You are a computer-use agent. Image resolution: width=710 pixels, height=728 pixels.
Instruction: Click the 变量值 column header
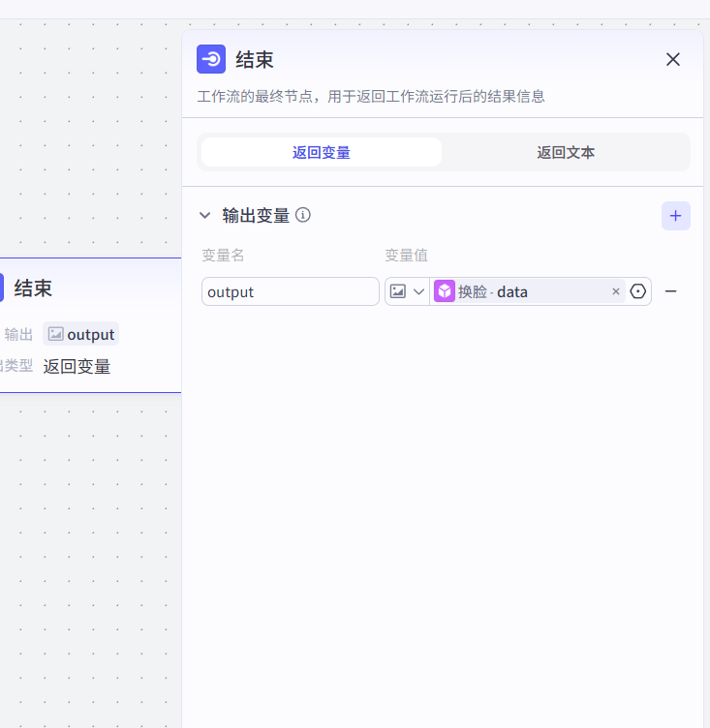click(406, 256)
